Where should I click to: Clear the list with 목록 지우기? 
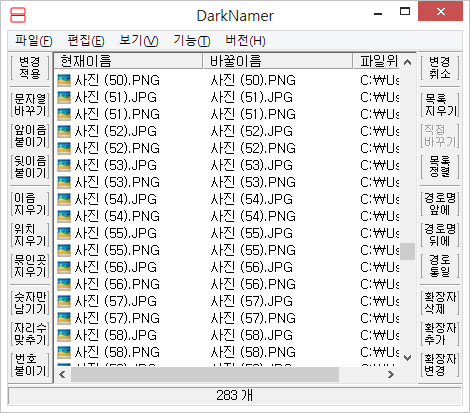click(440, 105)
